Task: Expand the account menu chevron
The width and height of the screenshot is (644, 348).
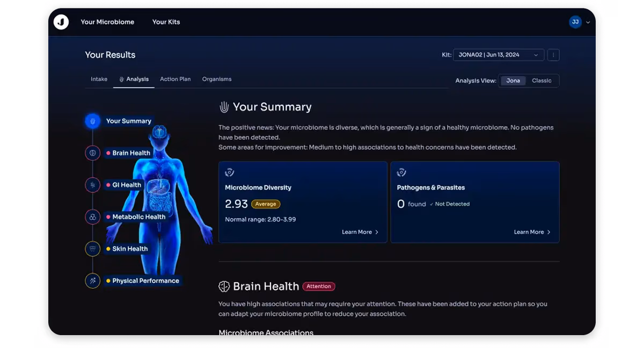Action: point(588,23)
